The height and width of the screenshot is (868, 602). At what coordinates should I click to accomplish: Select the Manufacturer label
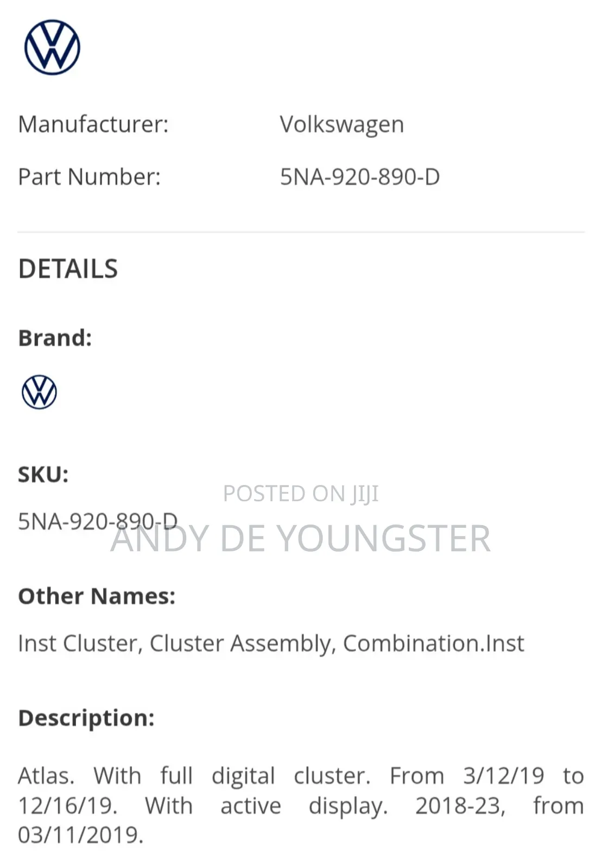(x=93, y=124)
